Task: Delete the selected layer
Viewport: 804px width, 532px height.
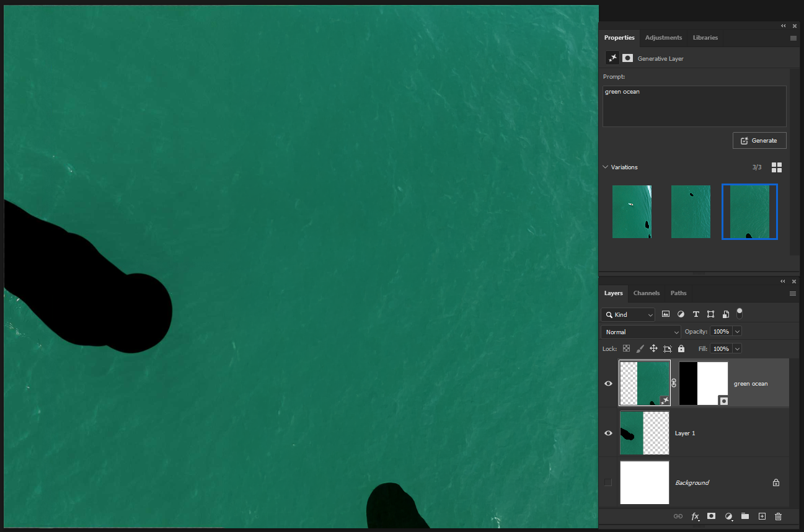Action: (778, 516)
